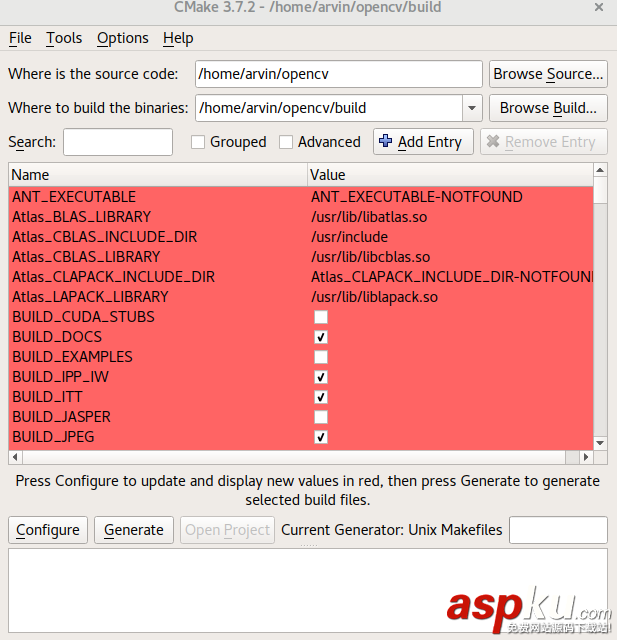The width and height of the screenshot is (617, 640).
Task: Open the File menu
Action: point(20,38)
